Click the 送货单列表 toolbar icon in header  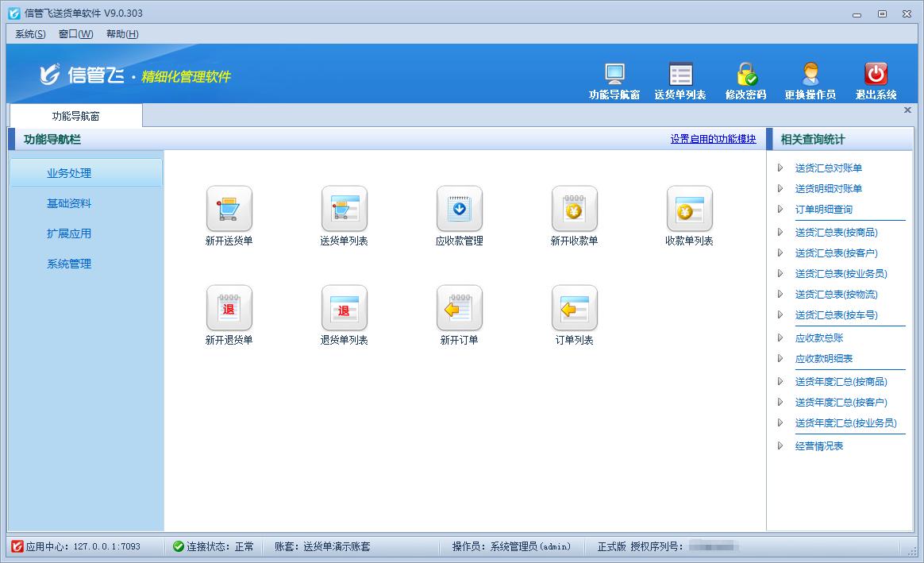click(x=680, y=75)
